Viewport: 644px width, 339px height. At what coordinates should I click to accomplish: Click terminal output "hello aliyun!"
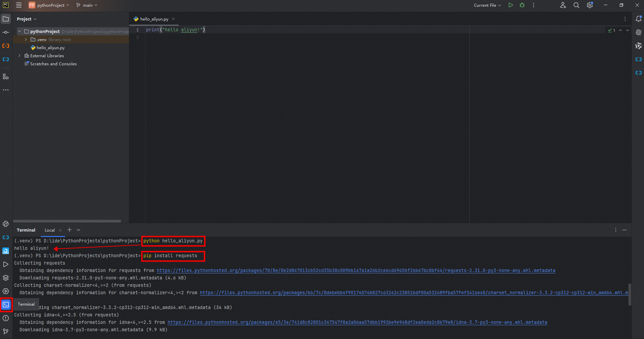point(31,248)
